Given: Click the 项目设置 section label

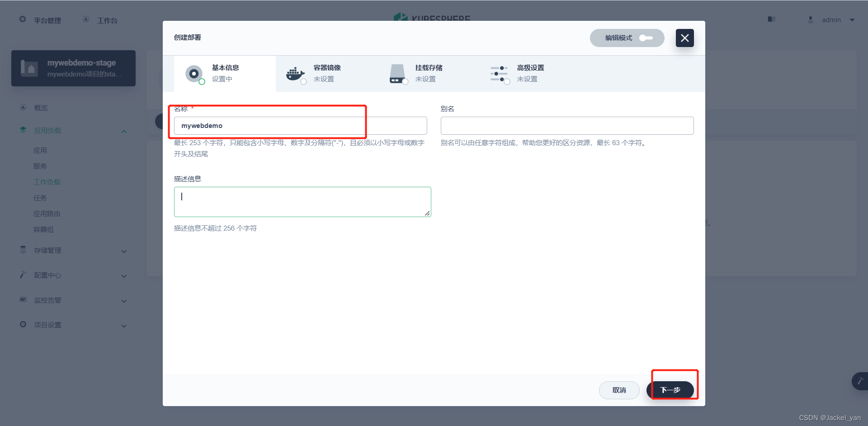Looking at the screenshot, I should click(47, 325).
